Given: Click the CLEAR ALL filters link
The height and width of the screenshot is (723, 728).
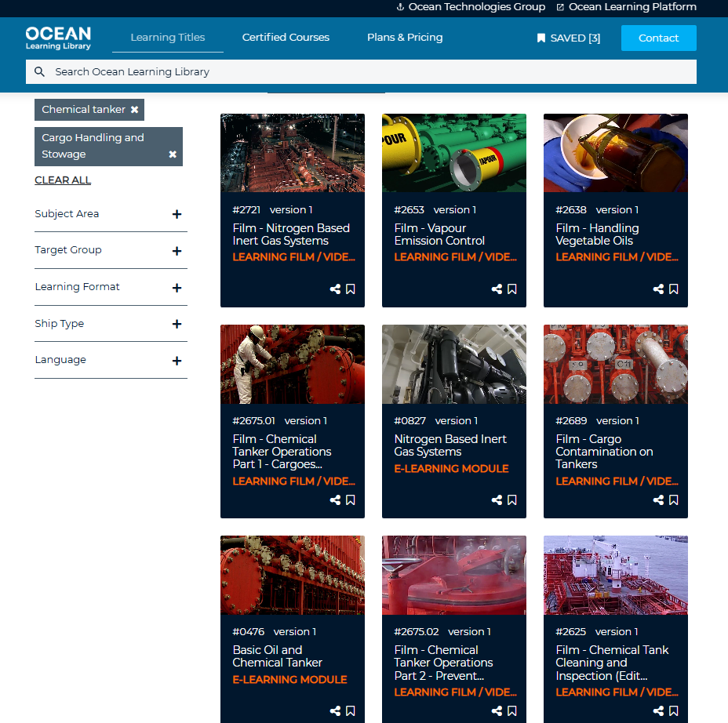Looking at the screenshot, I should [x=63, y=180].
